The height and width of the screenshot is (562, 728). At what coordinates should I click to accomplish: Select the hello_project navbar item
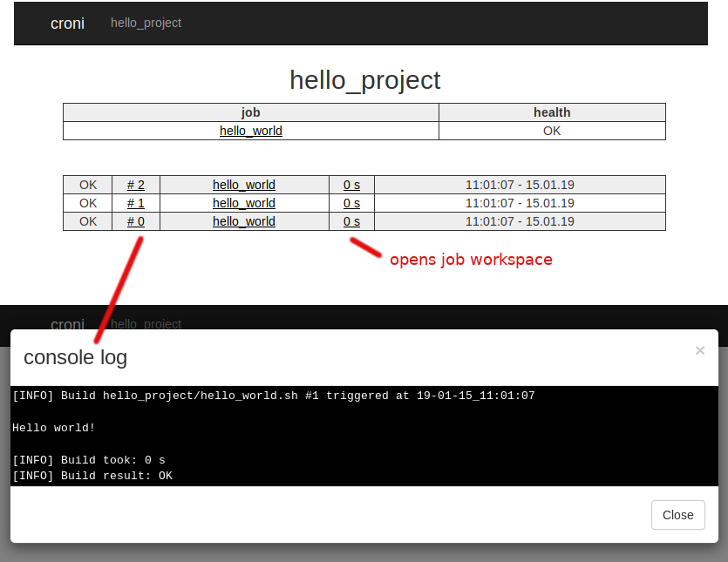point(146,24)
